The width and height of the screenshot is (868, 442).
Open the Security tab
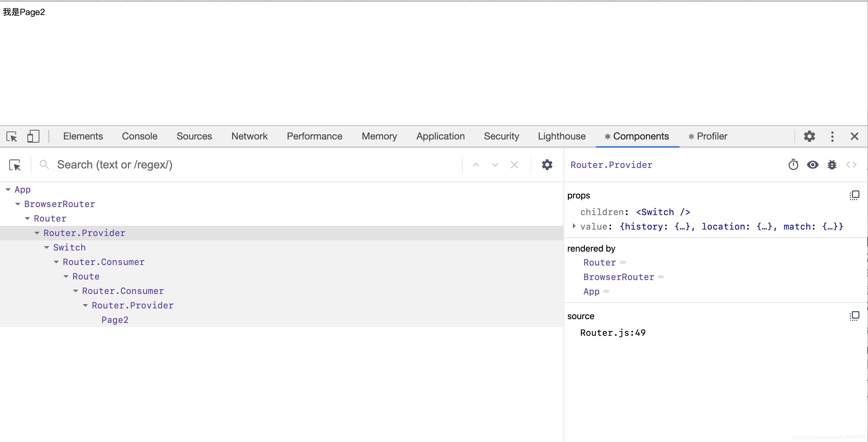tap(501, 137)
